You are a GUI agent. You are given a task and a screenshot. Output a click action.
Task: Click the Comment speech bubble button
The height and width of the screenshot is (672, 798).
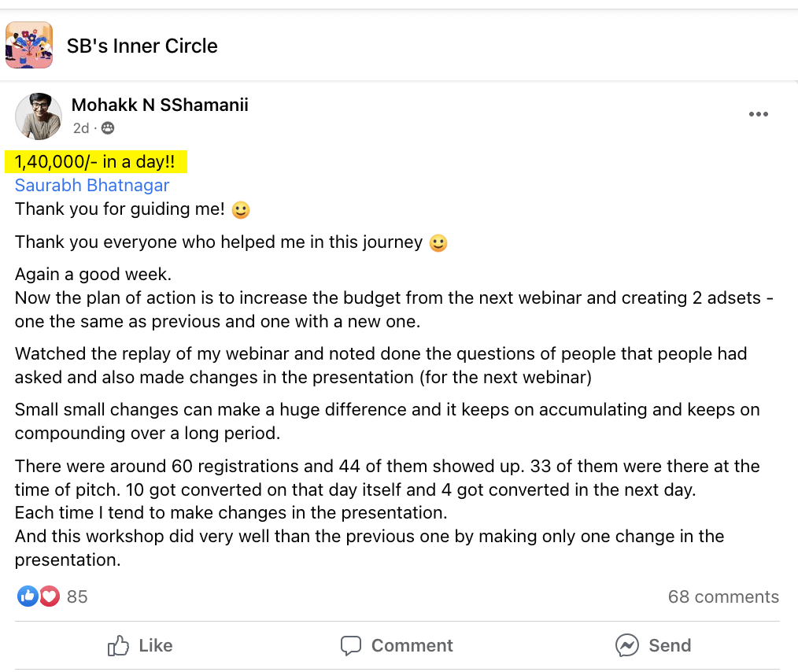point(397,645)
